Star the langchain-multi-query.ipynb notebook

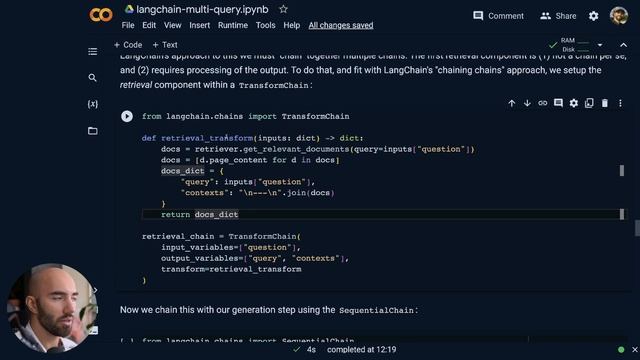[x=283, y=9]
